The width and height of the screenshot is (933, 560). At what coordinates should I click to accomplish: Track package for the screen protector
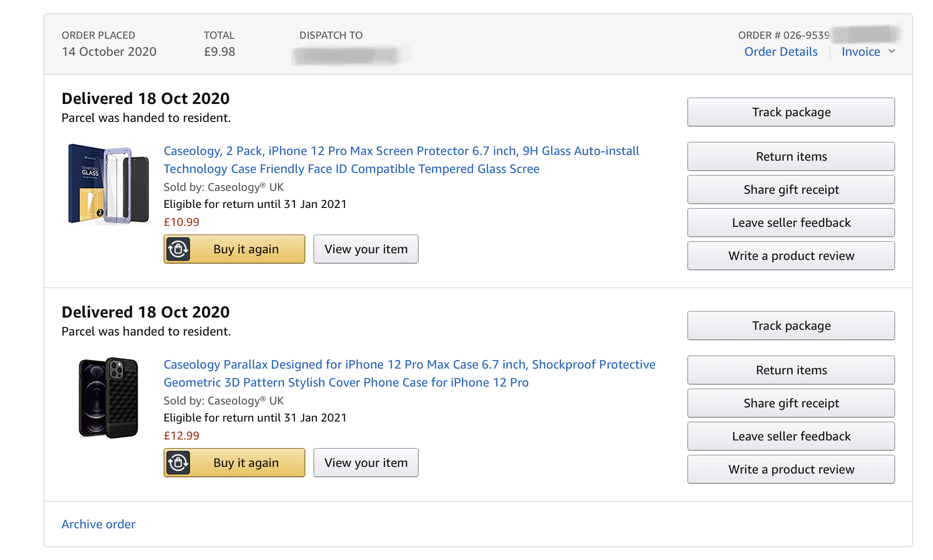pos(791,112)
